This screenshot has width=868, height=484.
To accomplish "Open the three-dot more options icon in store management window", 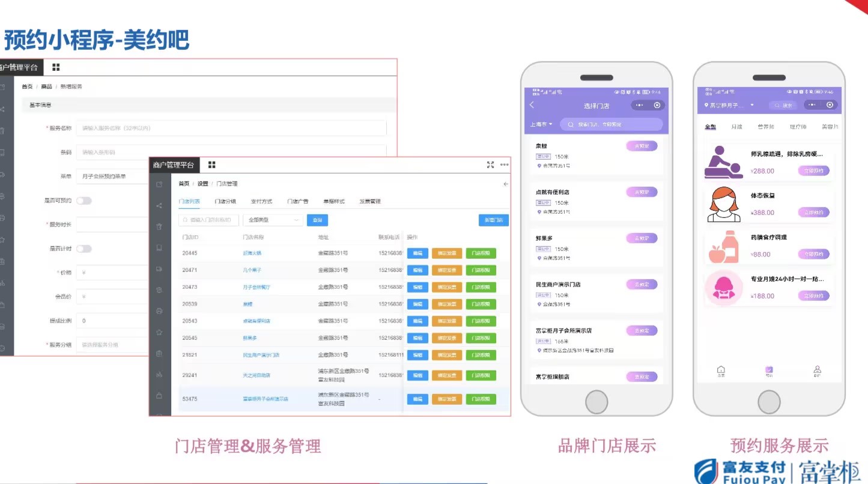I will 505,165.
